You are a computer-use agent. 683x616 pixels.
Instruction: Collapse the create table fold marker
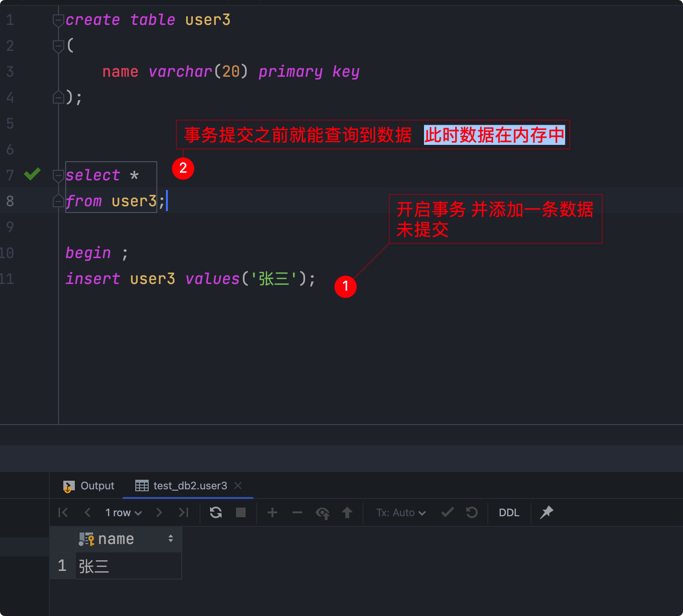pyautogui.click(x=59, y=20)
